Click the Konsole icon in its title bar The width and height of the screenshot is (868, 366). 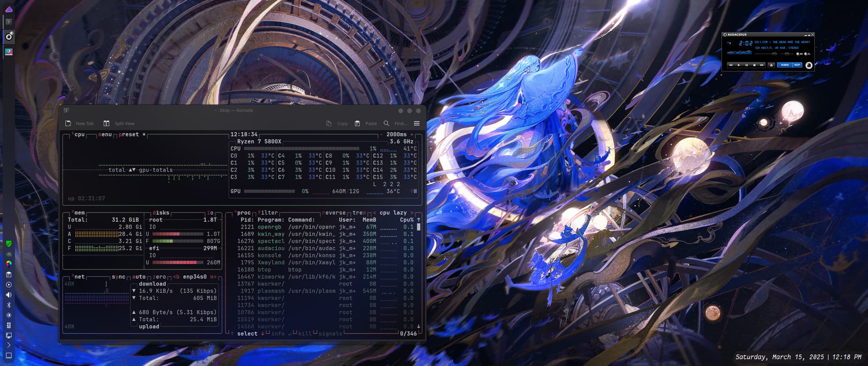coord(66,110)
